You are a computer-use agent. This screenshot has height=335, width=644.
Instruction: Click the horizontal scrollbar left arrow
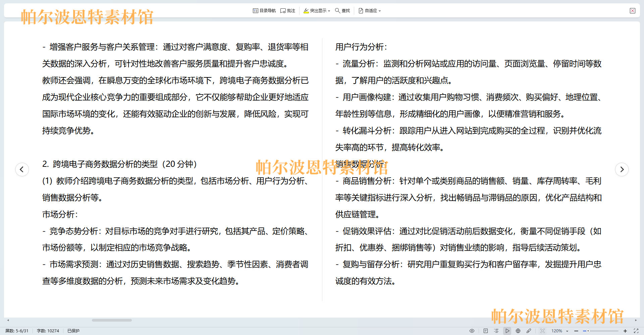(8, 320)
